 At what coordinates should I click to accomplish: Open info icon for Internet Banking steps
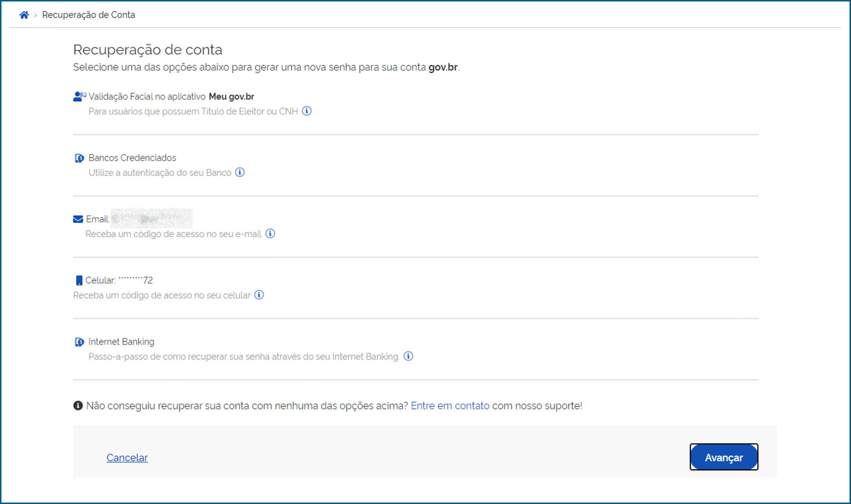pos(408,356)
